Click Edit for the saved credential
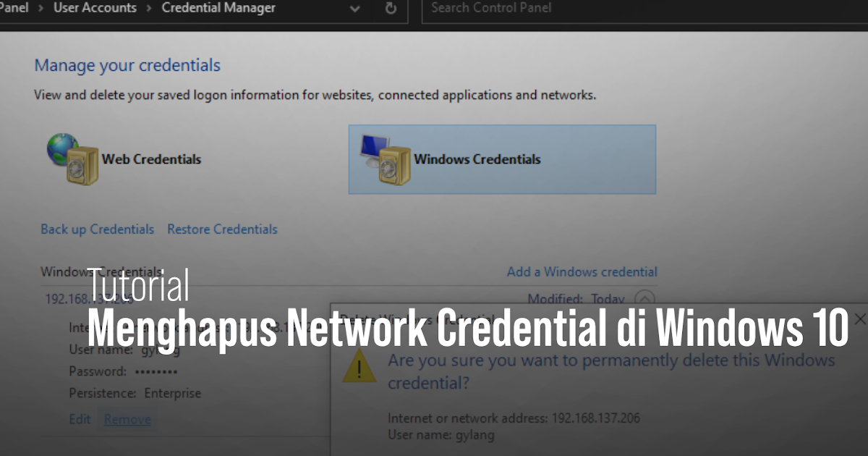 80,418
